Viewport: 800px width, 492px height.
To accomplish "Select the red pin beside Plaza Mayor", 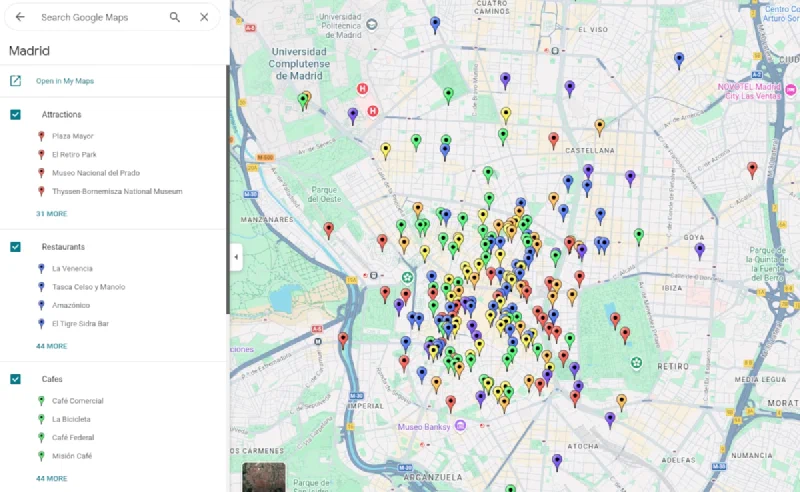I will (x=41, y=136).
